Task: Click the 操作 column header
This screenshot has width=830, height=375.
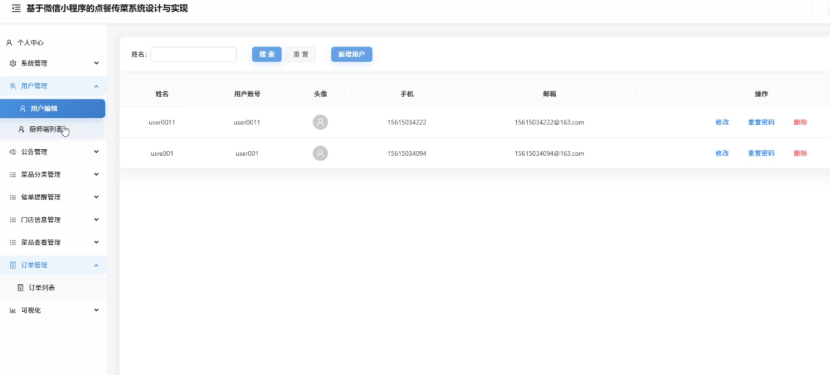Action: tap(761, 94)
